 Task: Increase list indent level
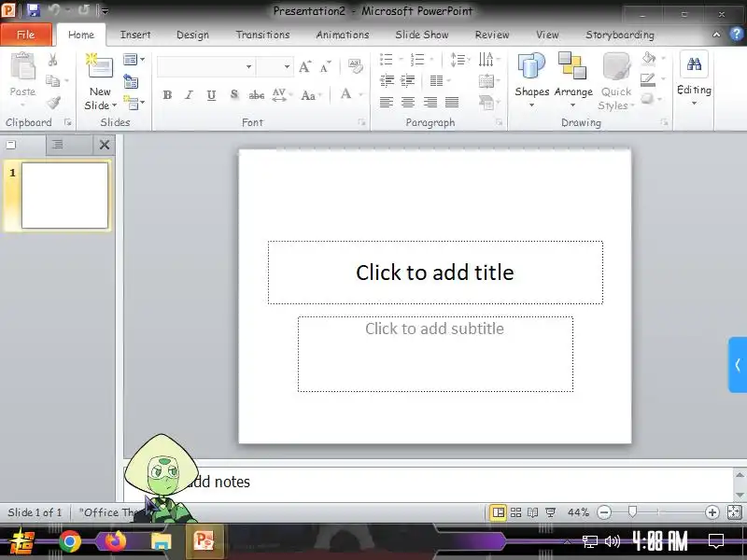tap(407, 80)
